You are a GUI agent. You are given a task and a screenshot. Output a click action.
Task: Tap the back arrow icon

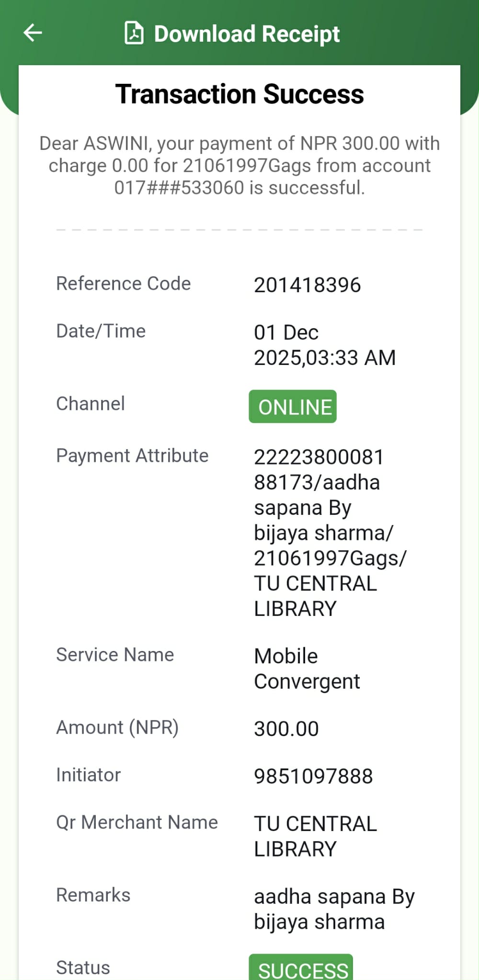tap(33, 33)
